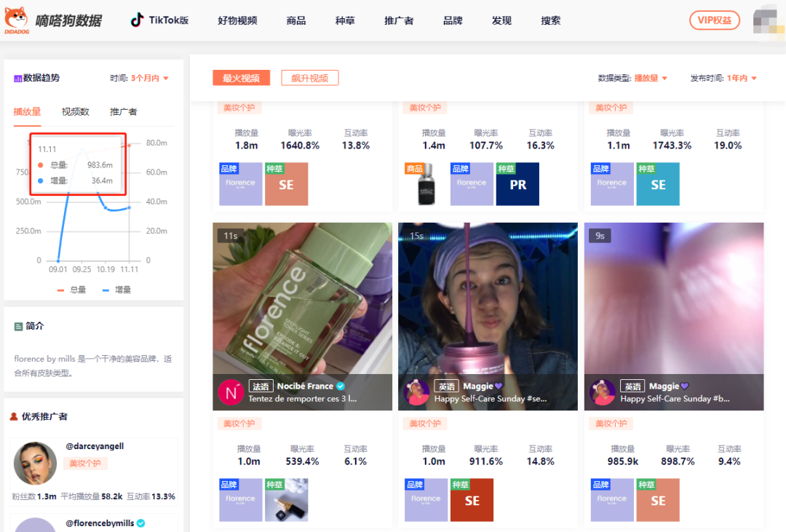Click the verified badge next to @florencebymills
Screen dimensions: 786x532
tap(141, 523)
